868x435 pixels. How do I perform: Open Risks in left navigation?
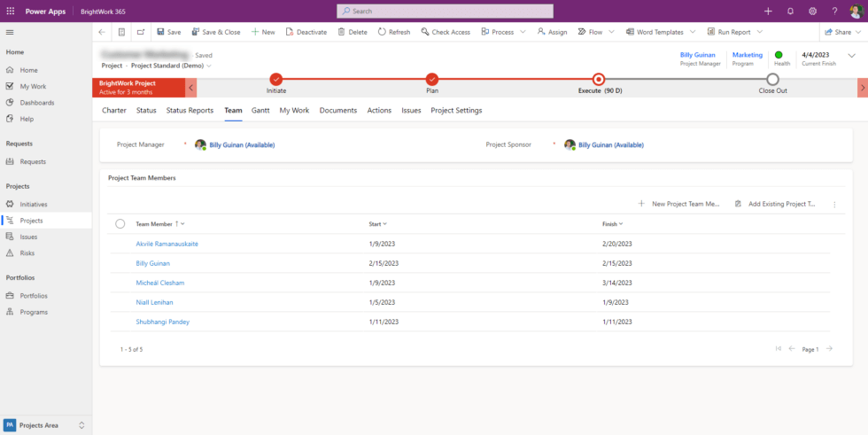27,253
